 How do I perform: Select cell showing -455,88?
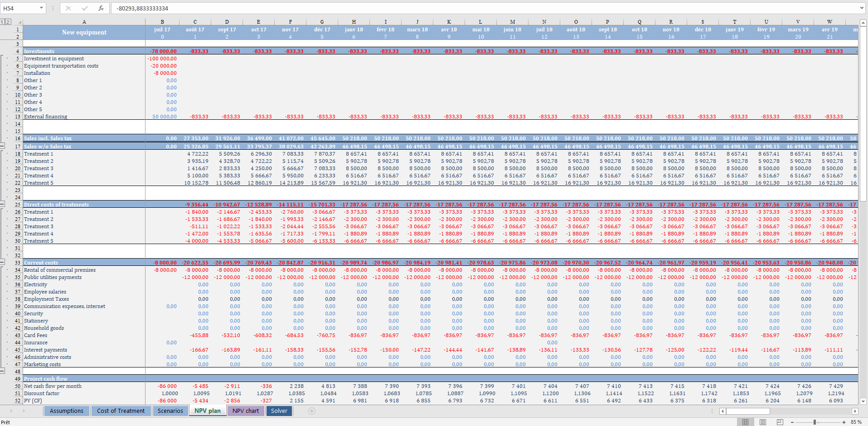click(x=195, y=335)
